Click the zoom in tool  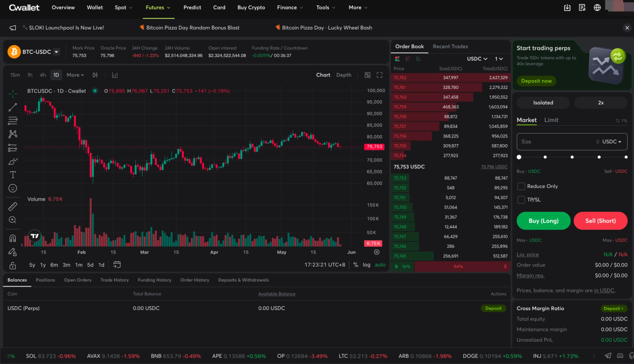[x=13, y=220]
